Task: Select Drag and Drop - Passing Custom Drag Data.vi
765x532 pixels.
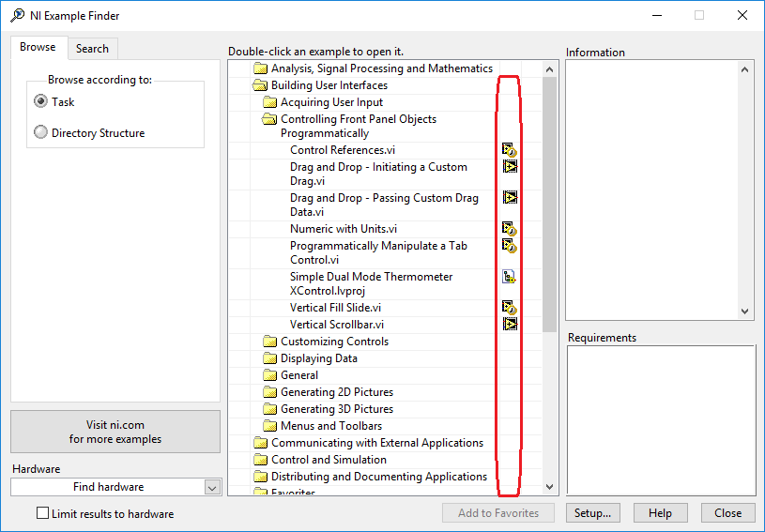Action: coord(385,205)
